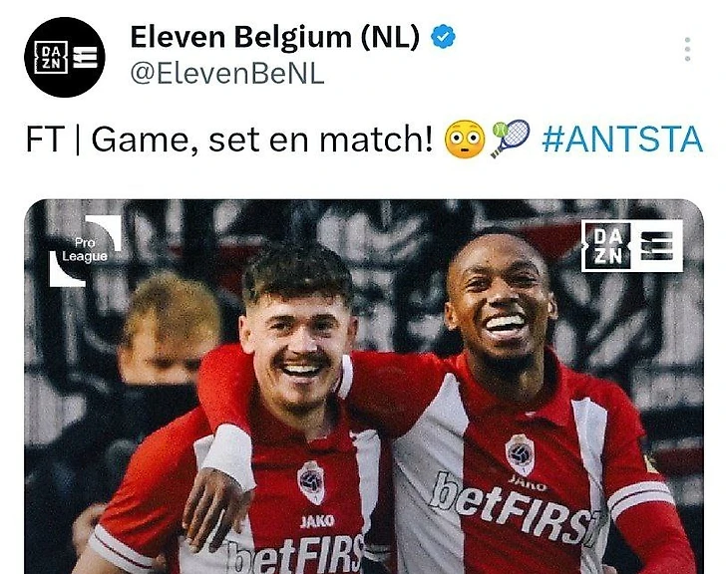The image size is (728, 574).
Task: Open the three-dot more options menu
Action: [x=687, y=49]
